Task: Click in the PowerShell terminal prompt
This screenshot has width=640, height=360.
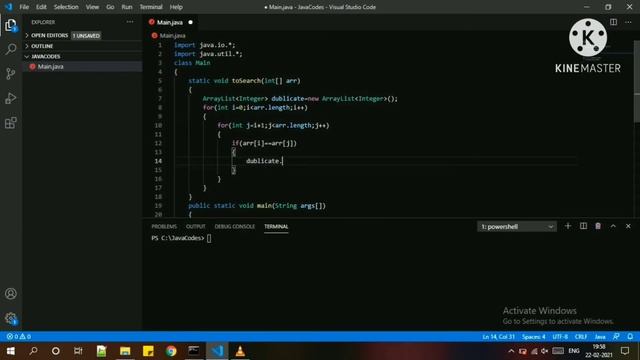Action: [209, 238]
